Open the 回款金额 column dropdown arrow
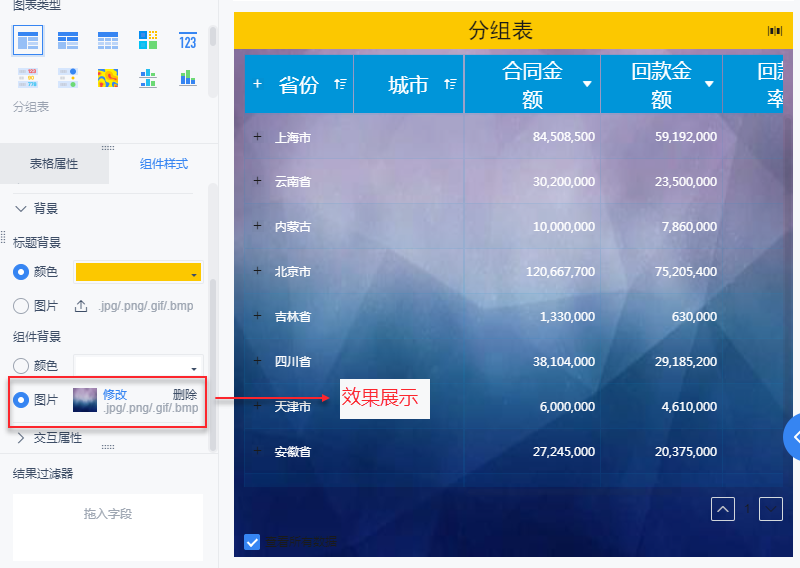The image size is (800, 568). (x=709, y=84)
